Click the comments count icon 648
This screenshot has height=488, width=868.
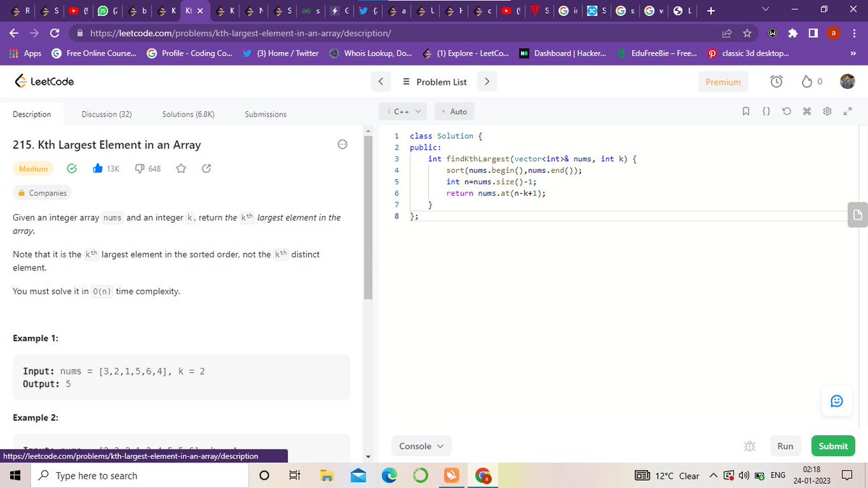(148, 168)
